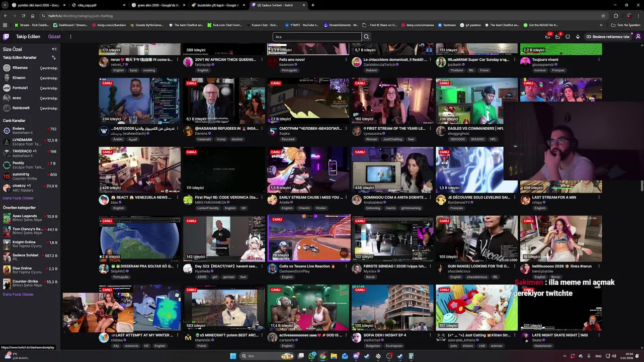Switch to the nika_copy.pdf tab
The width and height of the screenshot is (644, 362).
(x=98, y=5)
